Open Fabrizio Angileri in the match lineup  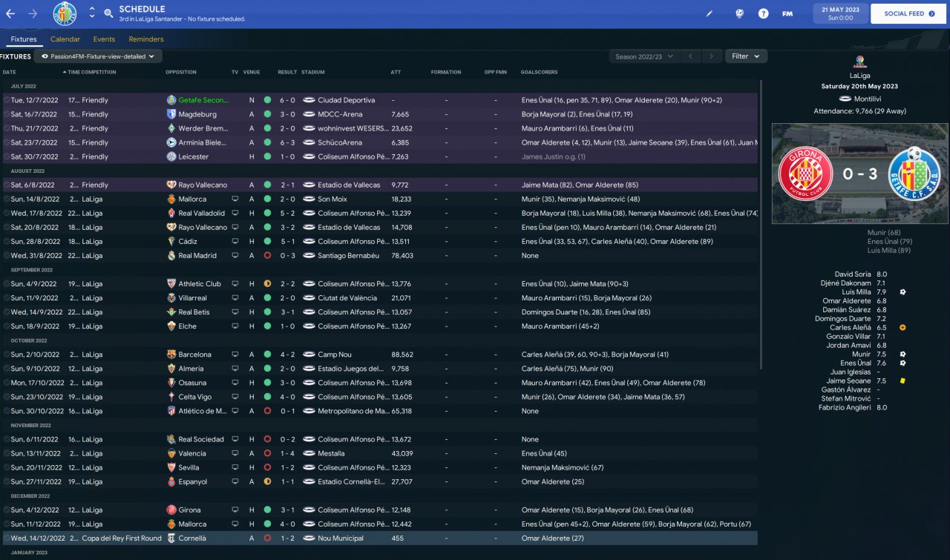(x=845, y=407)
